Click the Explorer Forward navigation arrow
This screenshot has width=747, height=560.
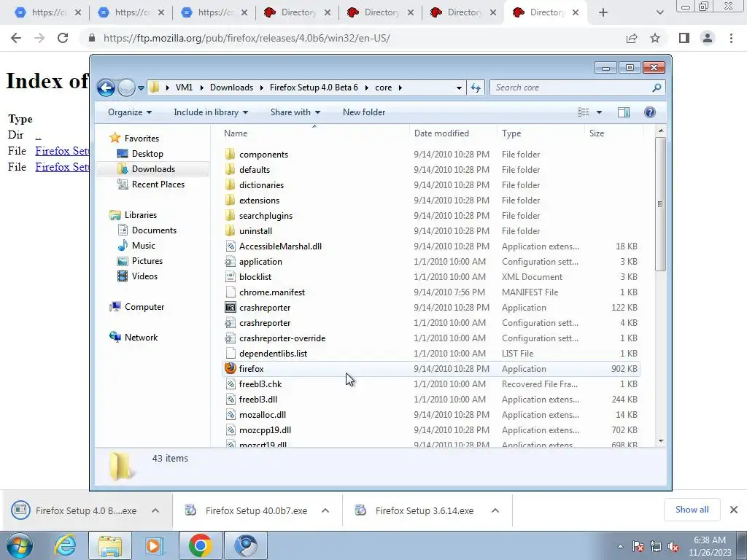coord(126,87)
